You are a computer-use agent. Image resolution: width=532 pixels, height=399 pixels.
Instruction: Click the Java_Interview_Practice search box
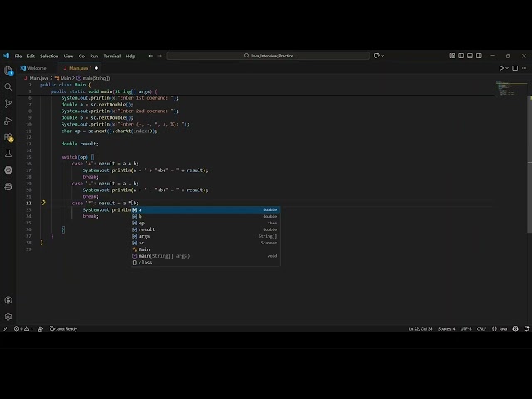click(268, 56)
